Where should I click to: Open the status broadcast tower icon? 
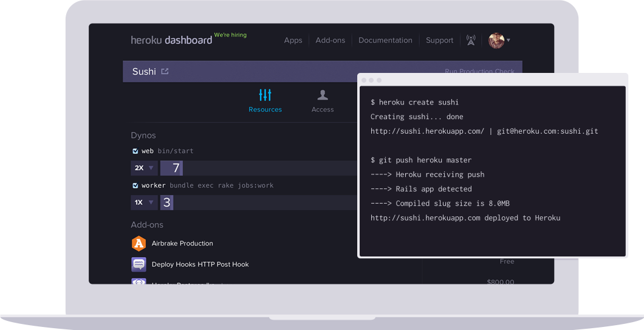[471, 40]
